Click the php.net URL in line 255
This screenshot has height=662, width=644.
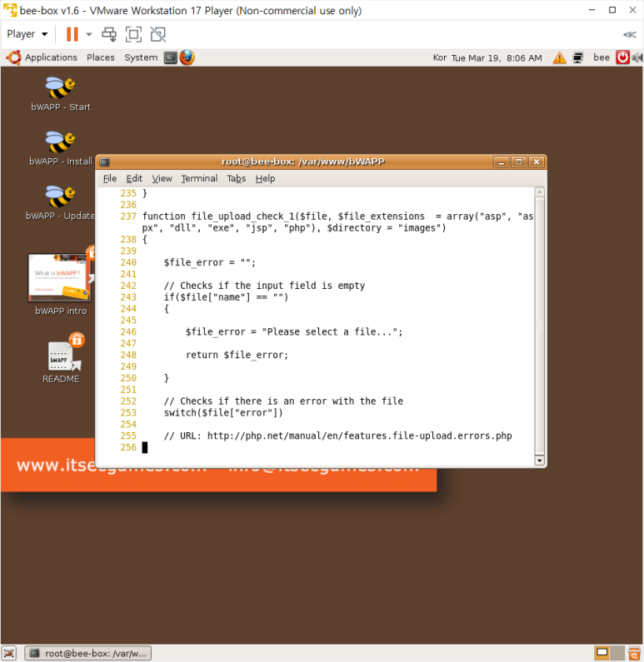tap(359, 436)
